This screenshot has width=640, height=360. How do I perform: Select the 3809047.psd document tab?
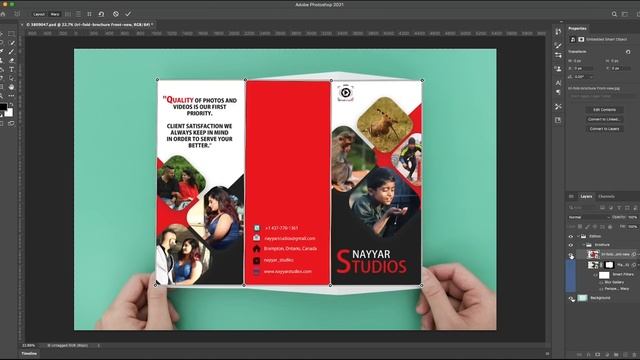(89, 25)
